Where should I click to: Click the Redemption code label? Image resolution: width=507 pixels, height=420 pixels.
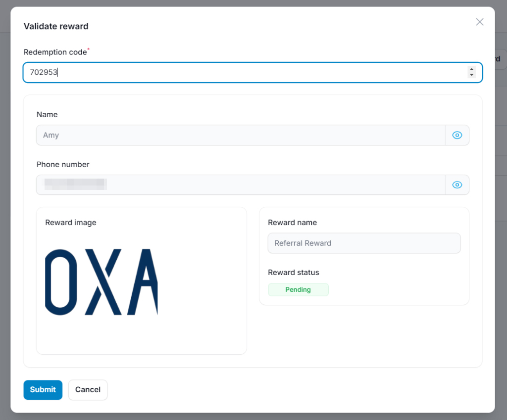tap(55, 52)
